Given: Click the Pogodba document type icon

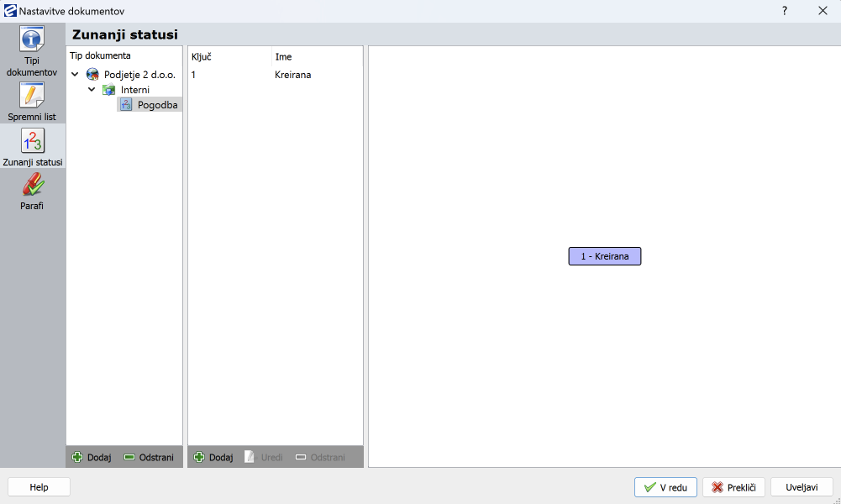Looking at the screenshot, I should [126, 105].
